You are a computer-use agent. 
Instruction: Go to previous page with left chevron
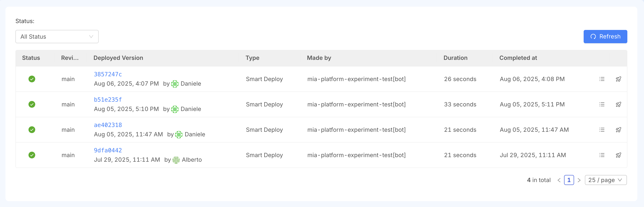[x=559, y=180]
